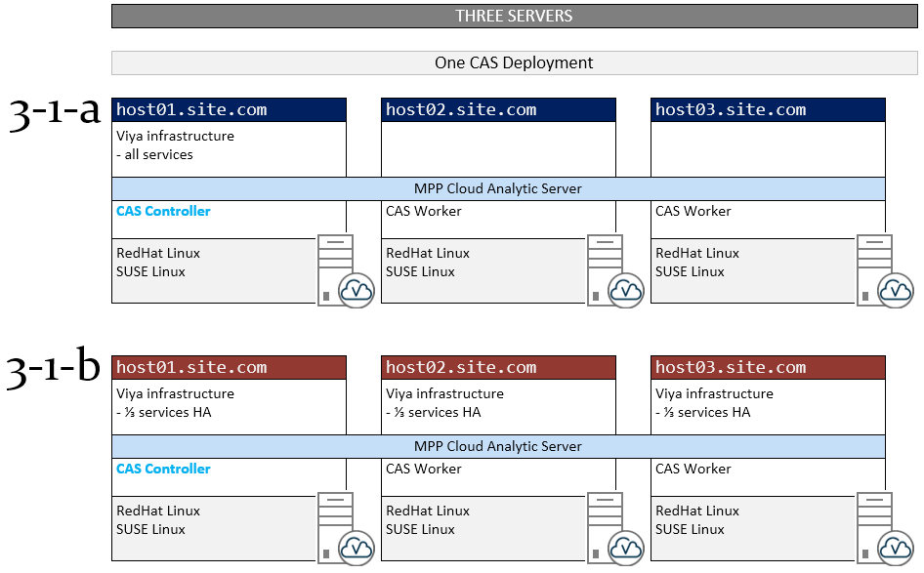Click the One CAS Deployment heading bar

tap(515, 63)
